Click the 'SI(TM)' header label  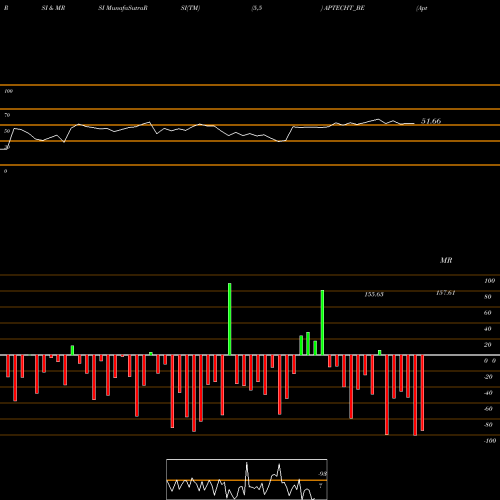click(x=190, y=8)
